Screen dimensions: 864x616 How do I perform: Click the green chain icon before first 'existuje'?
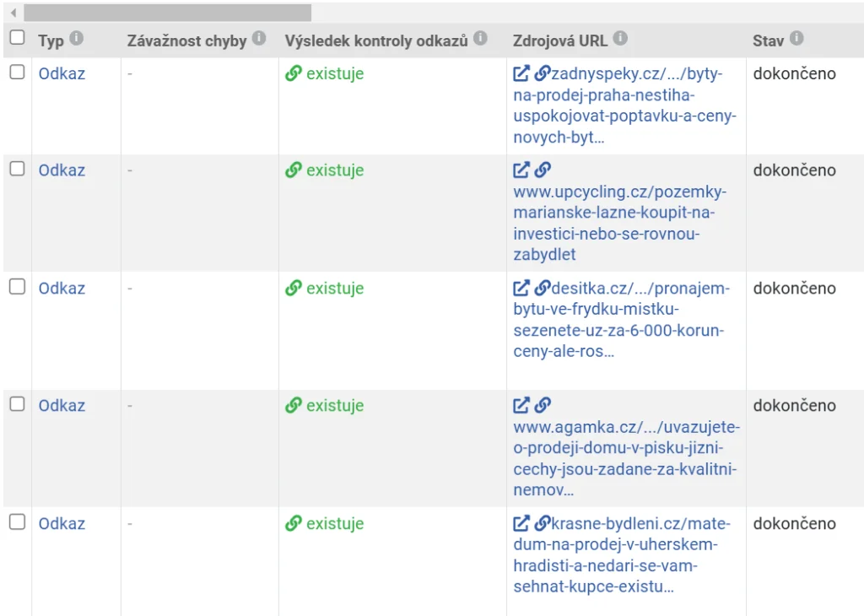click(x=293, y=73)
